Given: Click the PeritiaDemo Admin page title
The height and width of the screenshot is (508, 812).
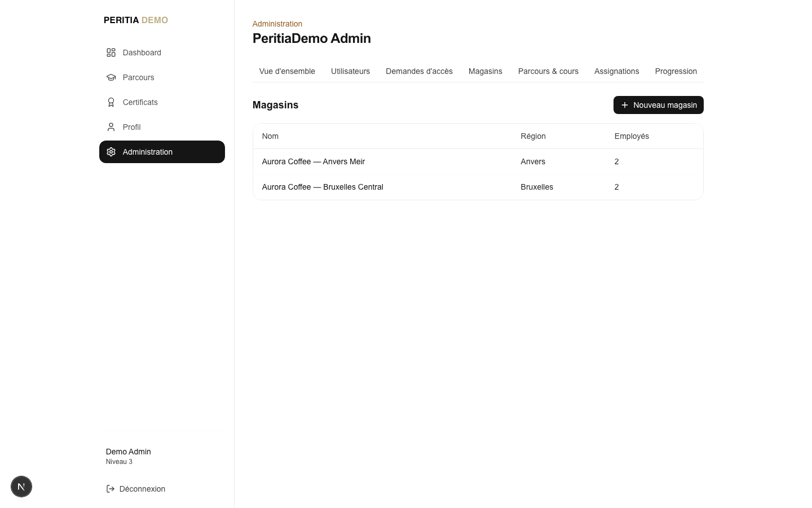Looking at the screenshot, I should (312, 38).
